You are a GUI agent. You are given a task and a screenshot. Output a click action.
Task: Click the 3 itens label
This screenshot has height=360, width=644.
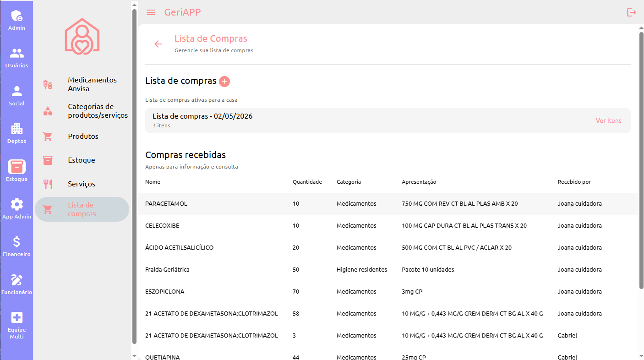[x=161, y=125]
